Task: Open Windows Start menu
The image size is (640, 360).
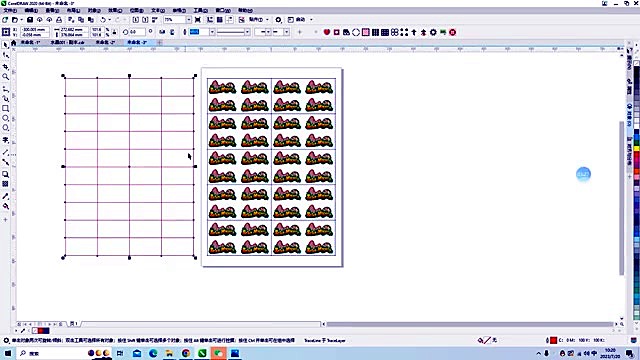Action: [x=8, y=353]
